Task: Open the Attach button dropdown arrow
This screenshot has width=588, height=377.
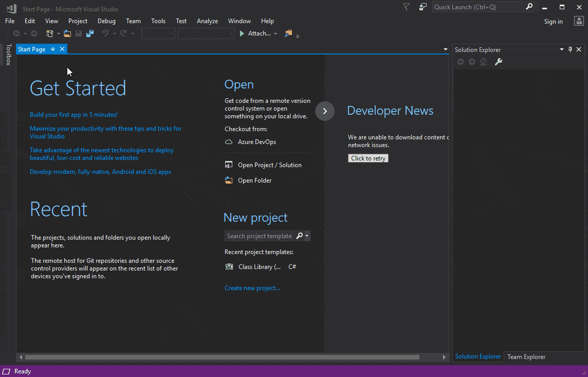Action: click(x=275, y=34)
